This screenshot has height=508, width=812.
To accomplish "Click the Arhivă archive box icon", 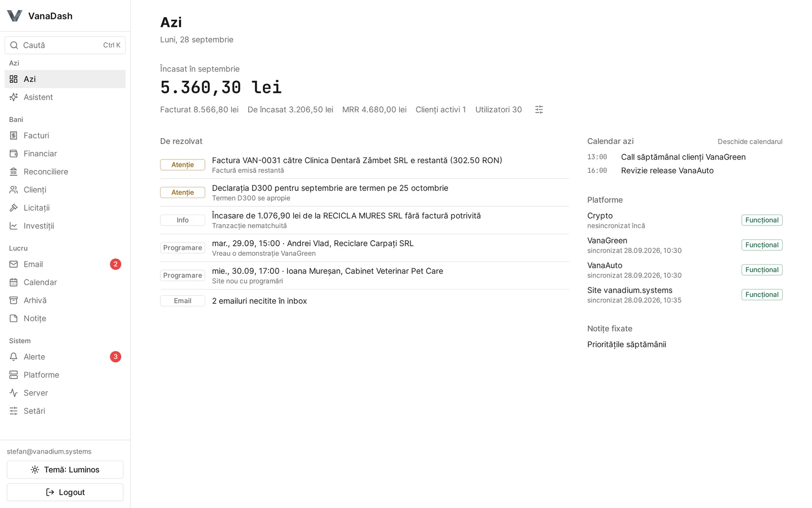I will [14, 300].
